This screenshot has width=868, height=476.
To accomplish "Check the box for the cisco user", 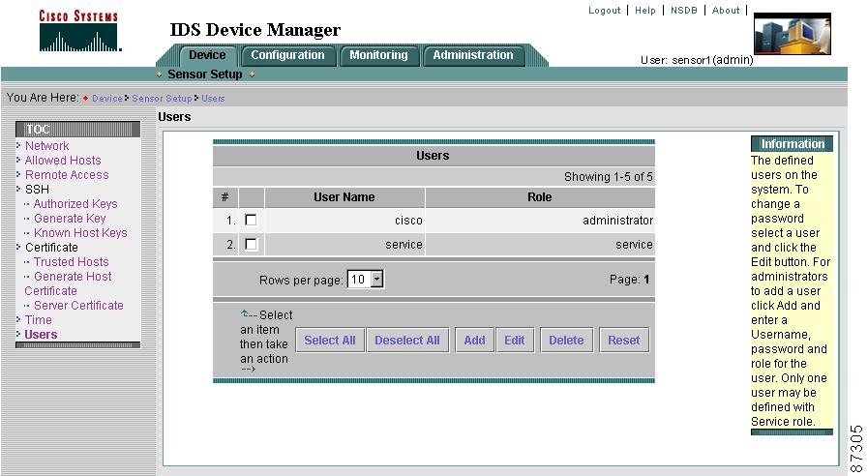I will (x=251, y=220).
